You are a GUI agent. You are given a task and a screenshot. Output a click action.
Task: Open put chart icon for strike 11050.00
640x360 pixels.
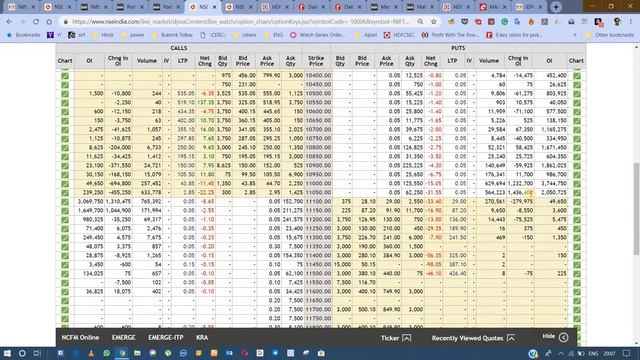(x=576, y=192)
